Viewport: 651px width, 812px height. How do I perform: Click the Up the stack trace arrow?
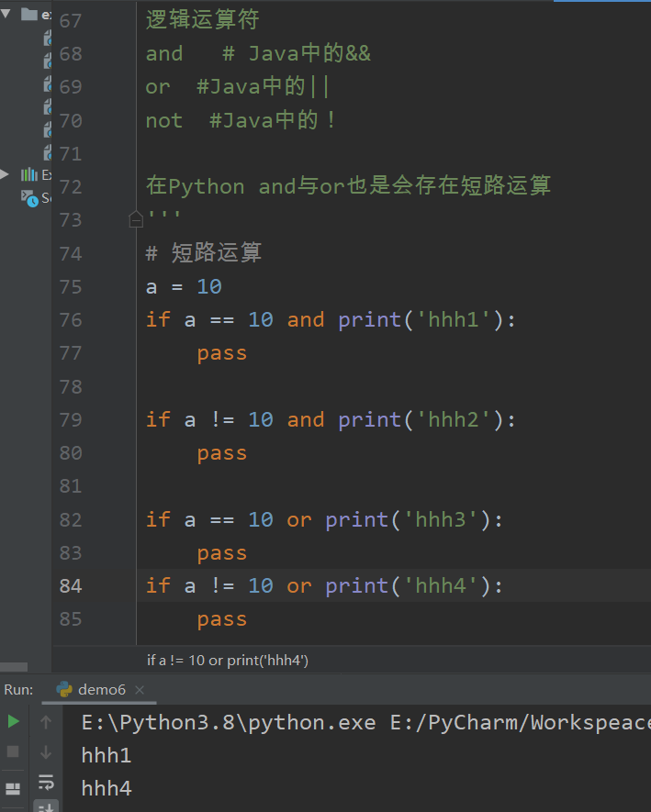tap(46, 721)
